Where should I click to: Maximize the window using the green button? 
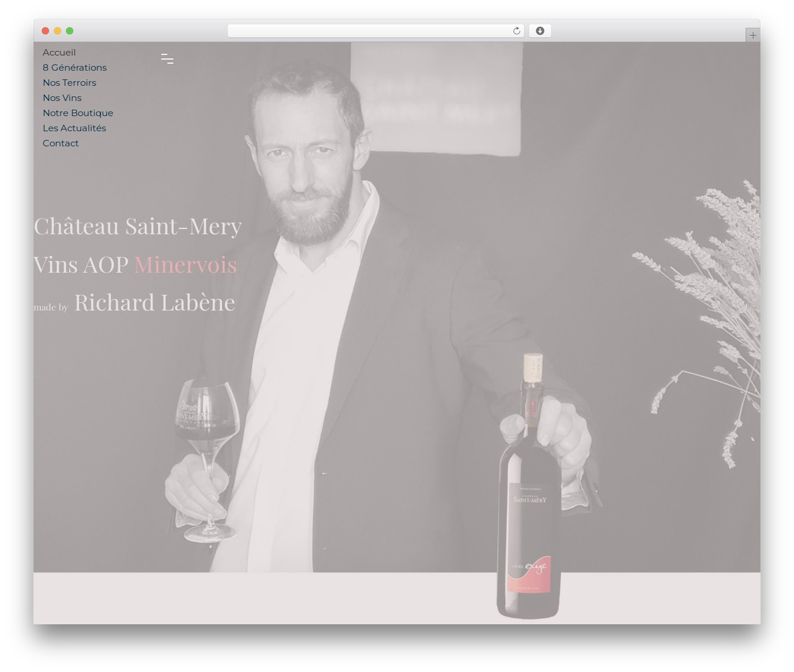69,31
